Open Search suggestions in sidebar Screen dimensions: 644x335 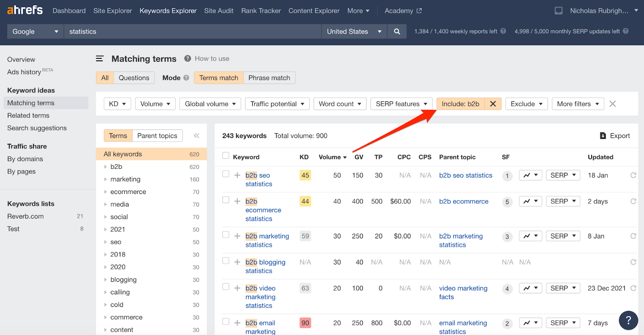pos(37,128)
